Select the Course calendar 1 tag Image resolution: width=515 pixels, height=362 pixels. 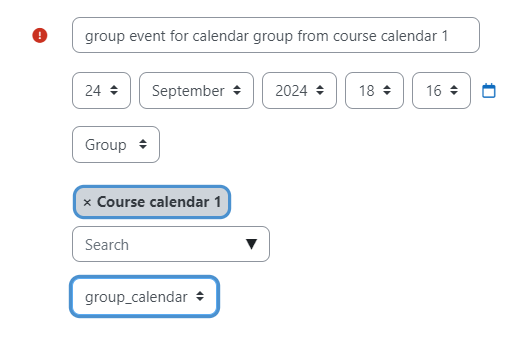152,202
